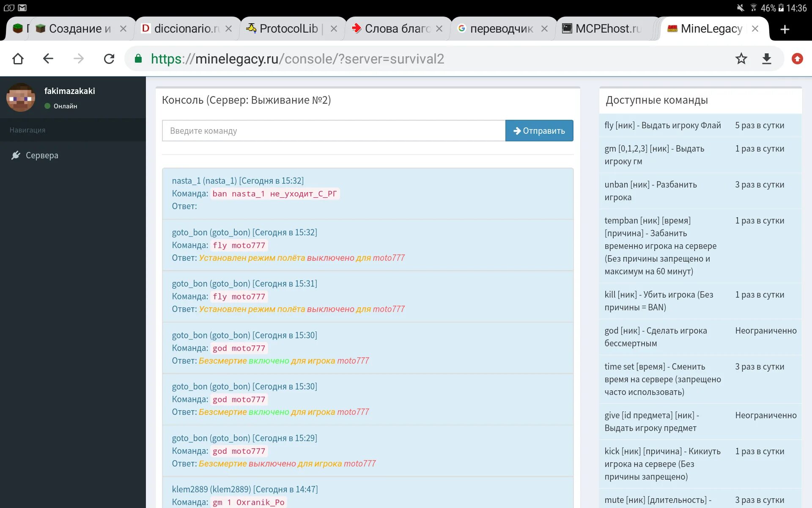The image size is (812, 508).
Task: Click the muted sound status icon
Action: pyautogui.click(x=740, y=8)
